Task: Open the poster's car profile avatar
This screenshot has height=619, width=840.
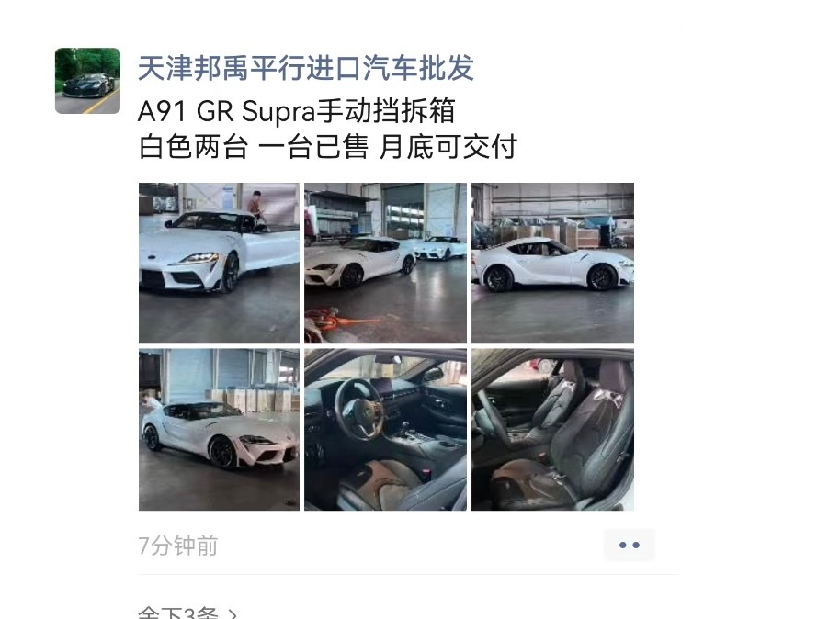Action: coord(87,81)
